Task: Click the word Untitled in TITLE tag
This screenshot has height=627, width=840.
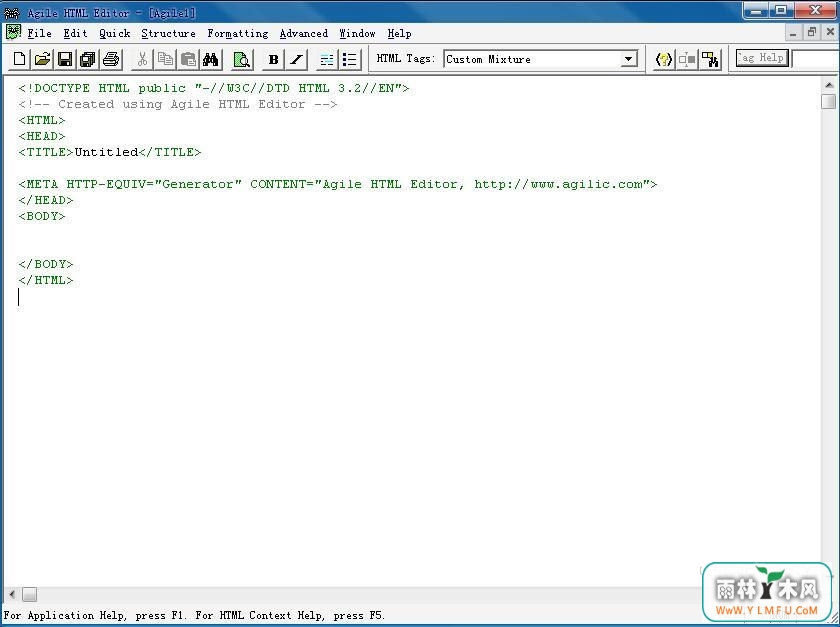Action: click(106, 152)
